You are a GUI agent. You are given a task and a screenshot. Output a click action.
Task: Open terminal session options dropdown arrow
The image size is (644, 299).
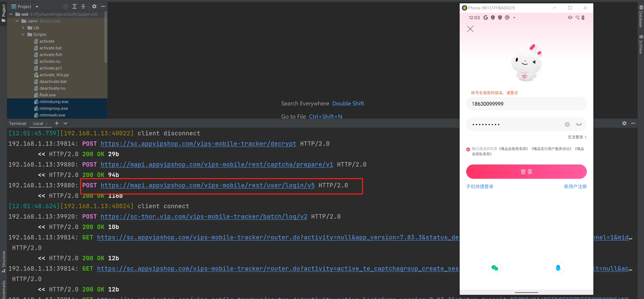65,123
